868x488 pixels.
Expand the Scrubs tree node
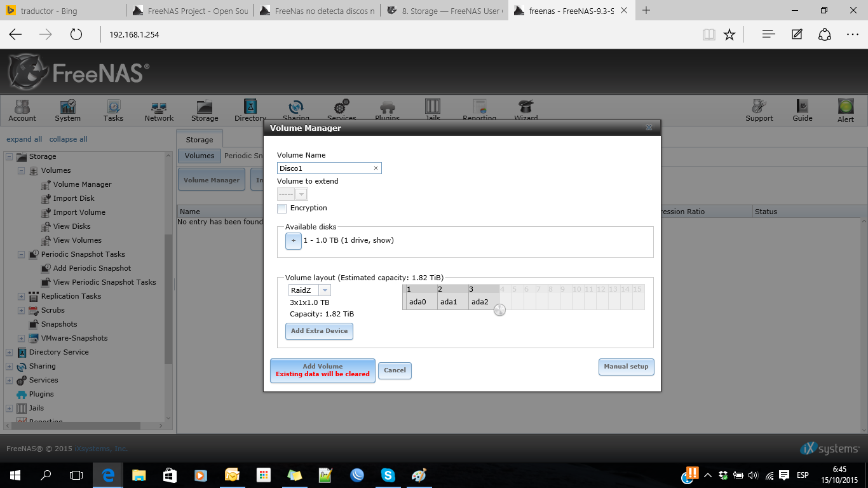[21, 310]
